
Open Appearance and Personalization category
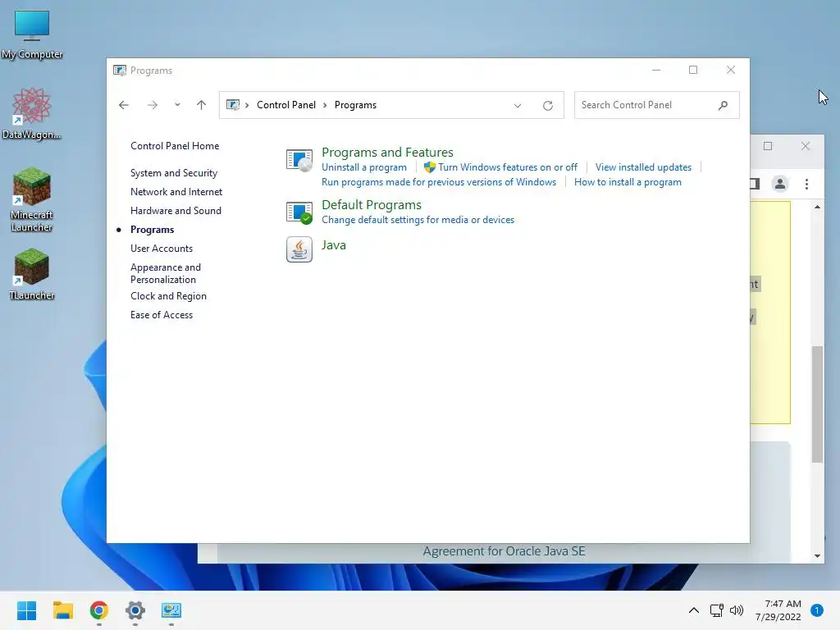pyautogui.click(x=166, y=273)
